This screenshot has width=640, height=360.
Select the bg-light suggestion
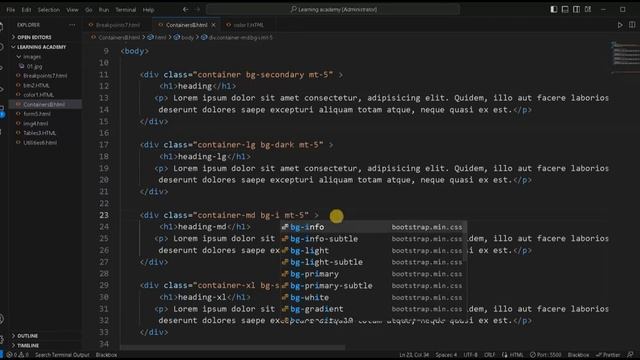point(373,251)
